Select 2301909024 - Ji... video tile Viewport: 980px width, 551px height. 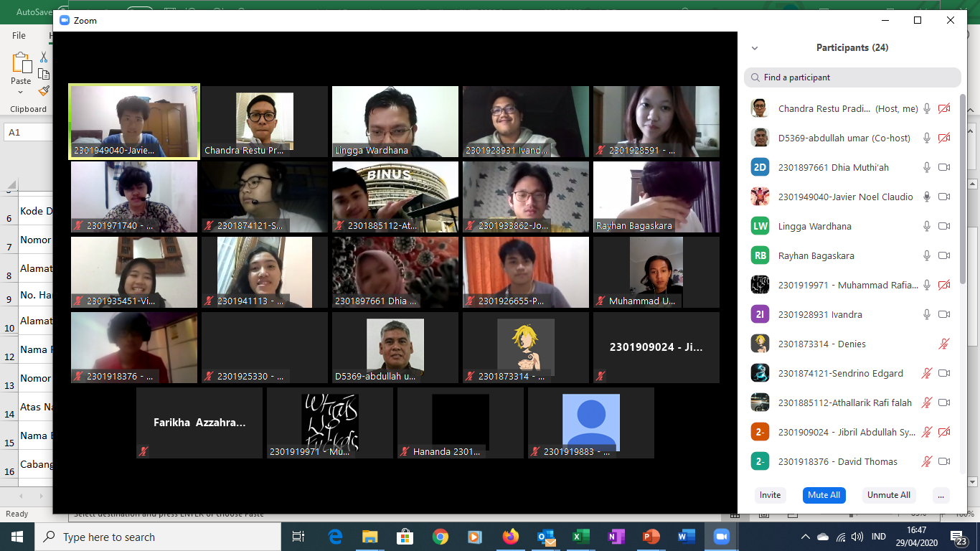click(x=656, y=347)
